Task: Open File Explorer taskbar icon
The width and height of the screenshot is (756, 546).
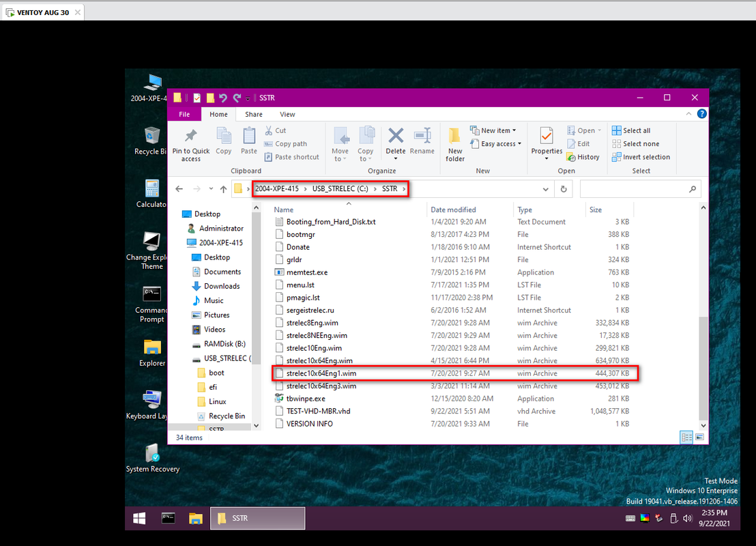Action: (x=196, y=518)
